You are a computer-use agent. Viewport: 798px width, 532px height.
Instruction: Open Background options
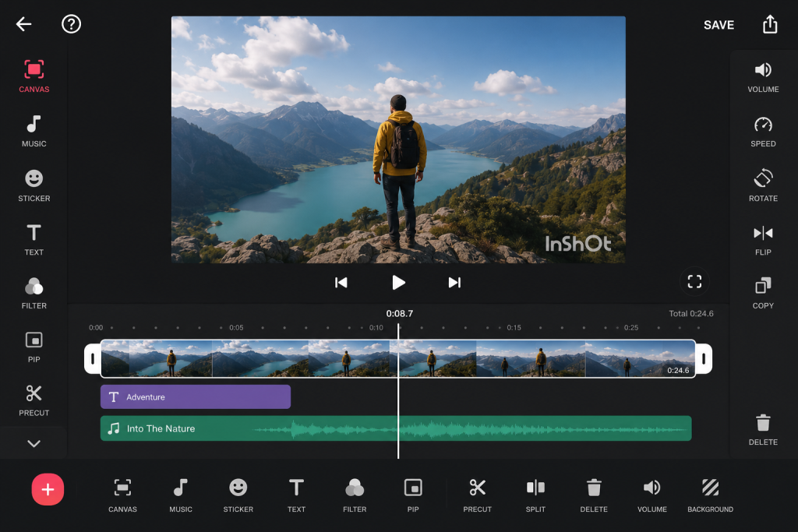pyautogui.click(x=711, y=495)
